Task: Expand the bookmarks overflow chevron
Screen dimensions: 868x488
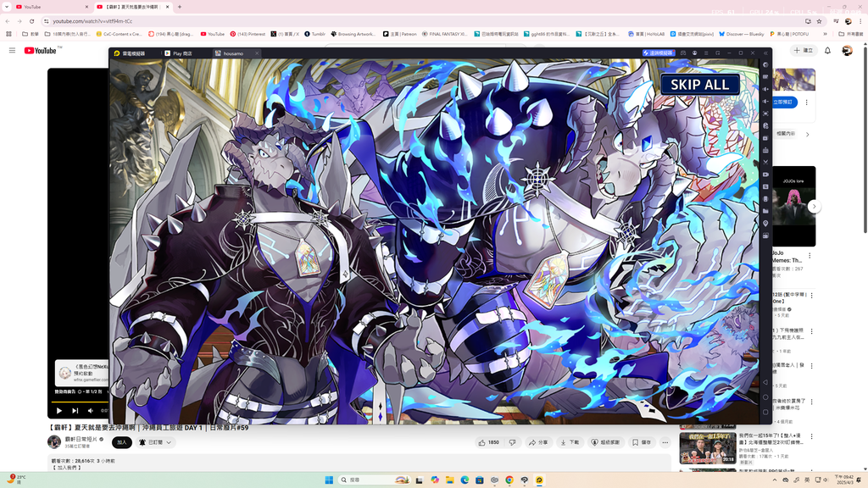Action: tap(825, 34)
